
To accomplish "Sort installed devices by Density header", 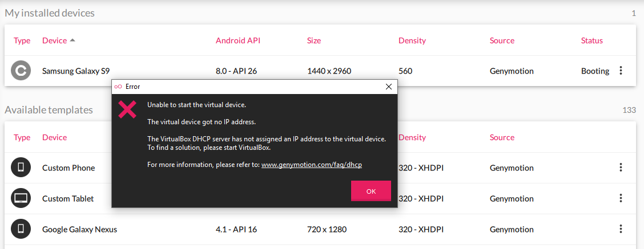I will 412,40.
